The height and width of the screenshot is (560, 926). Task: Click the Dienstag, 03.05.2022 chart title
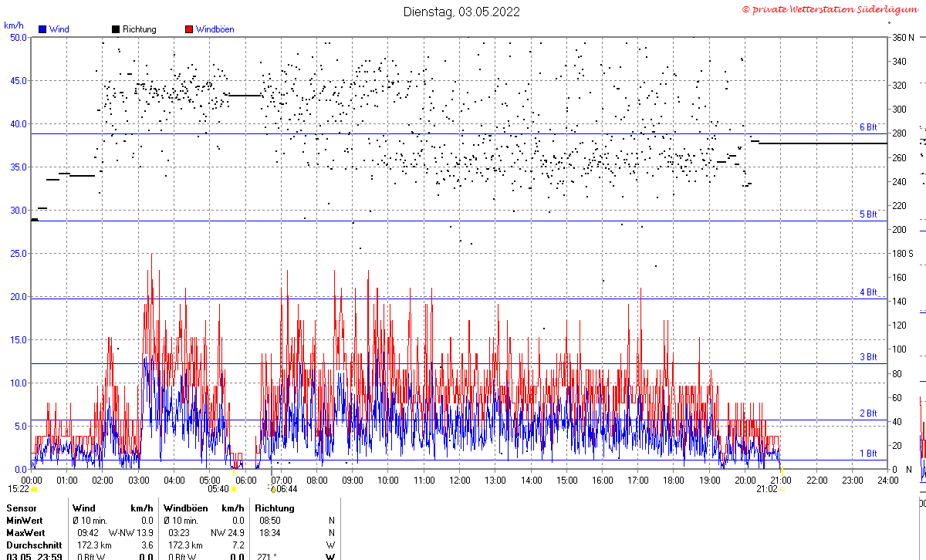pos(461,12)
